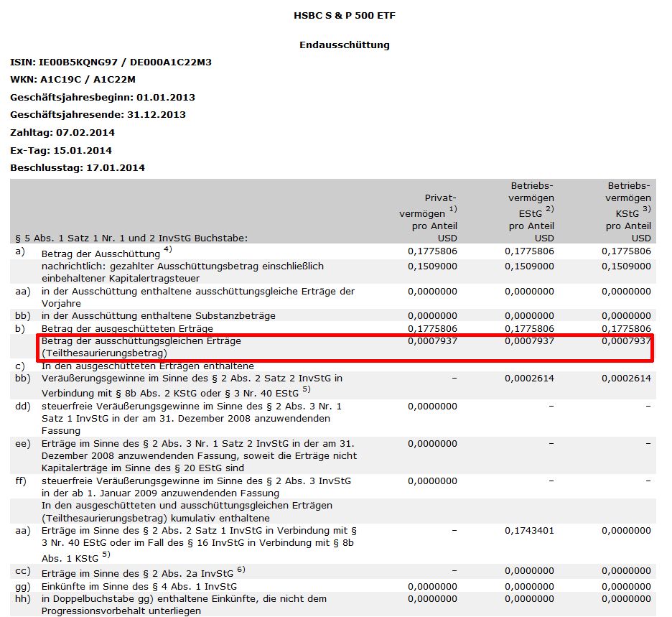
Task: Click the Privatvermögen value in the ee) row
Action: pos(432,444)
